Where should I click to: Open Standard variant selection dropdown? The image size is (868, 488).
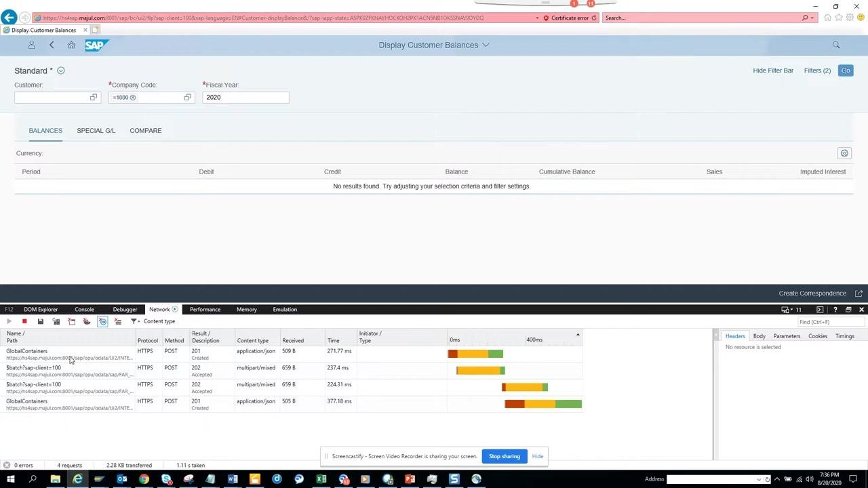(61, 70)
